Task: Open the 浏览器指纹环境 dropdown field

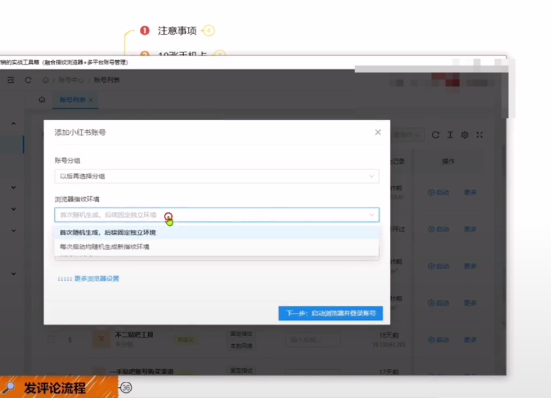Action: pos(217,215)
